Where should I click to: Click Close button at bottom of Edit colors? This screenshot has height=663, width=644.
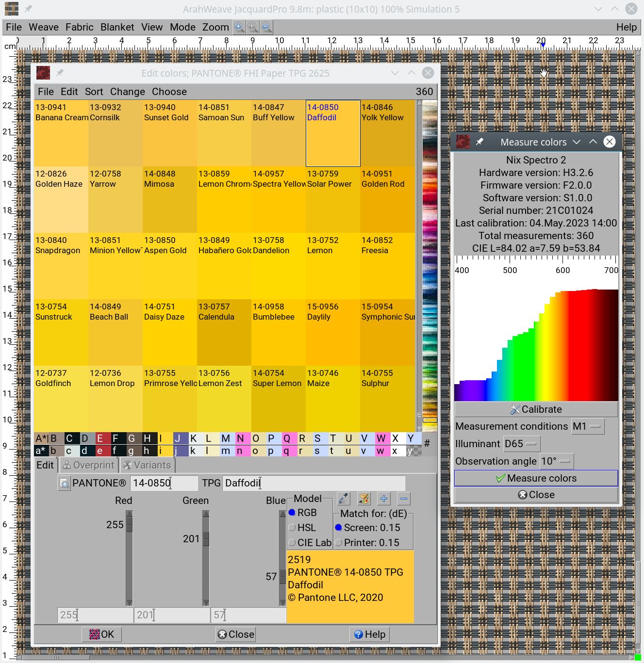pos(236,634)
